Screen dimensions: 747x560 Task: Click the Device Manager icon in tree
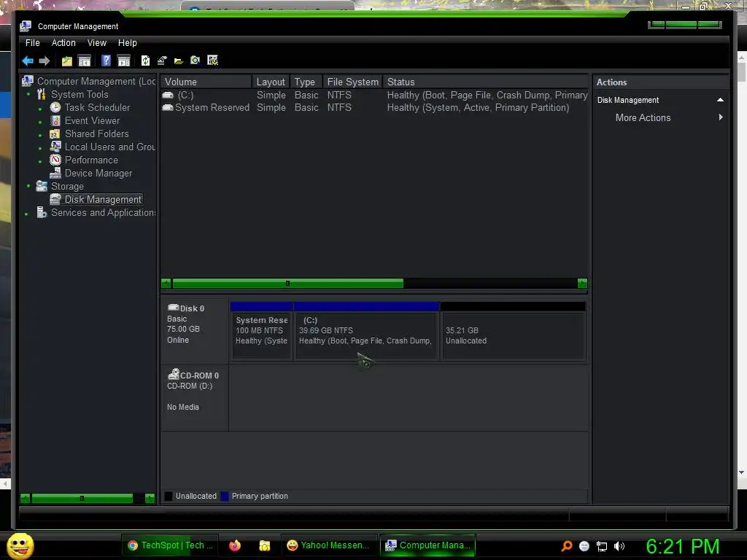[x=55, y=173]
